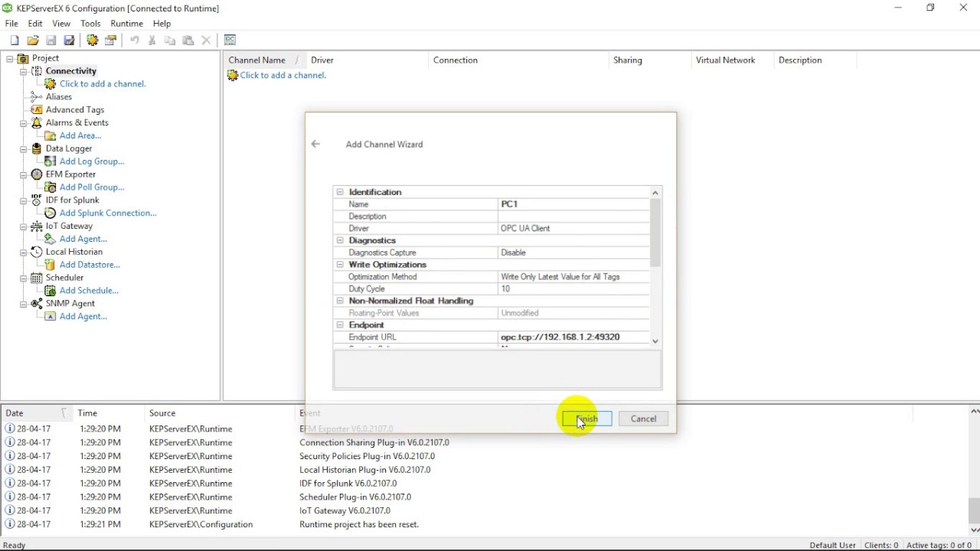Click 'Click to add a channel' in detail pane
The image size is (980, 551).
[283, 76]
